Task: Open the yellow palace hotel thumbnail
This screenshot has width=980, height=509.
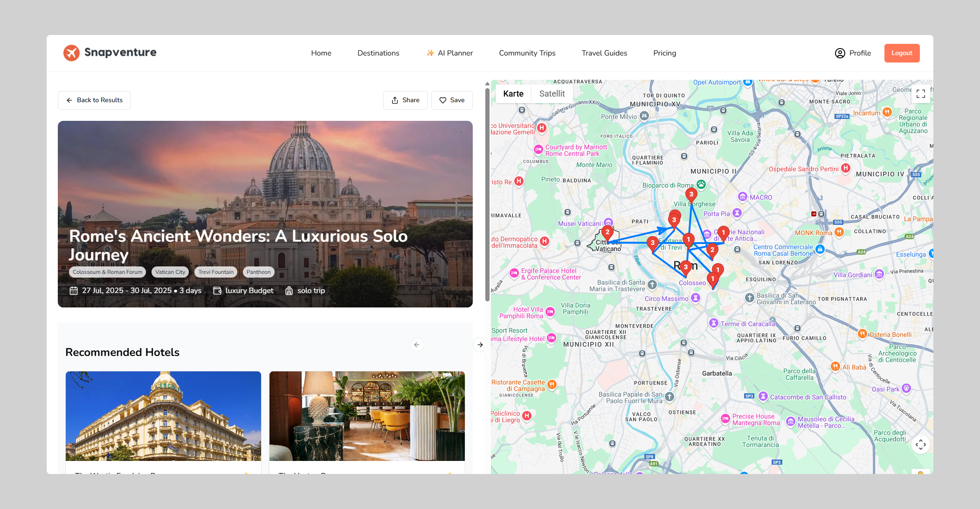Action: (x=163, y=416)
